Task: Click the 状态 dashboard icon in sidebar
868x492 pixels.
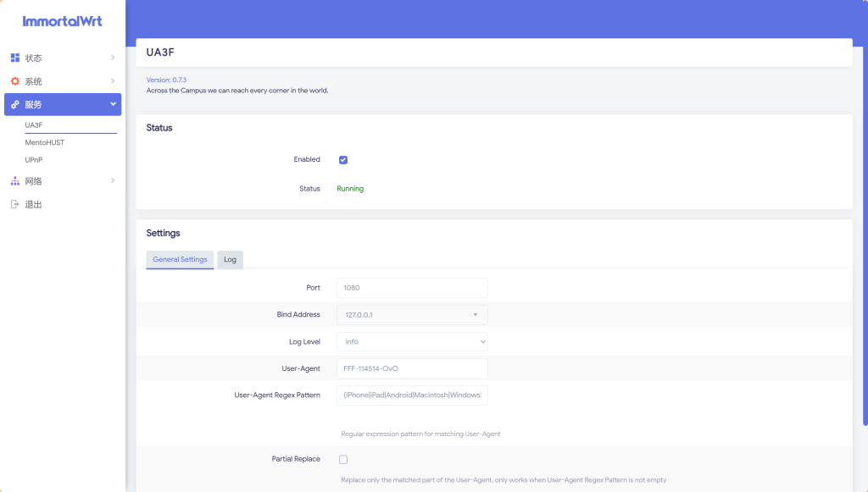Action: tap(14, 58)
